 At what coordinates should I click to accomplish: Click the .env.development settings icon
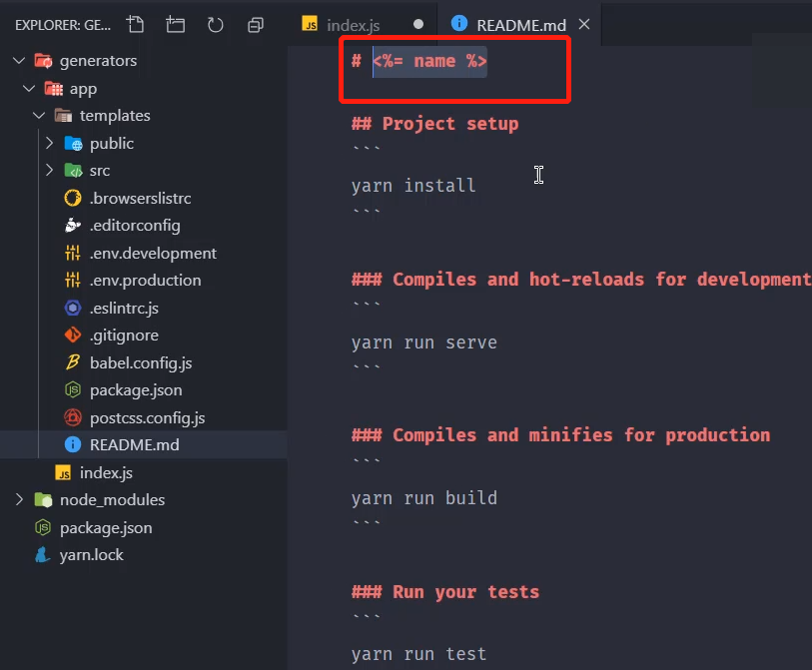73,253
